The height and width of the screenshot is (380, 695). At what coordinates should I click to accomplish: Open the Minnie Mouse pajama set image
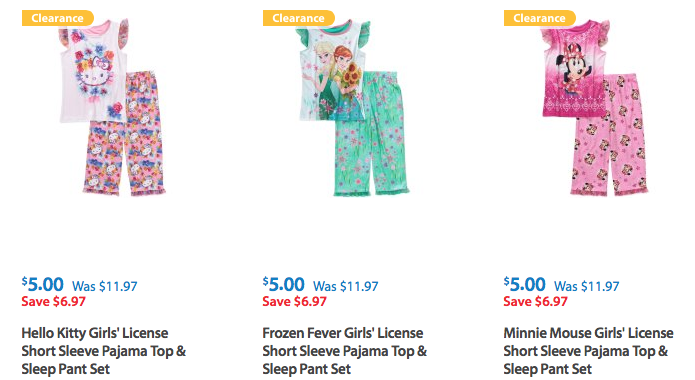pyautogui.click(x=594, y=108)
